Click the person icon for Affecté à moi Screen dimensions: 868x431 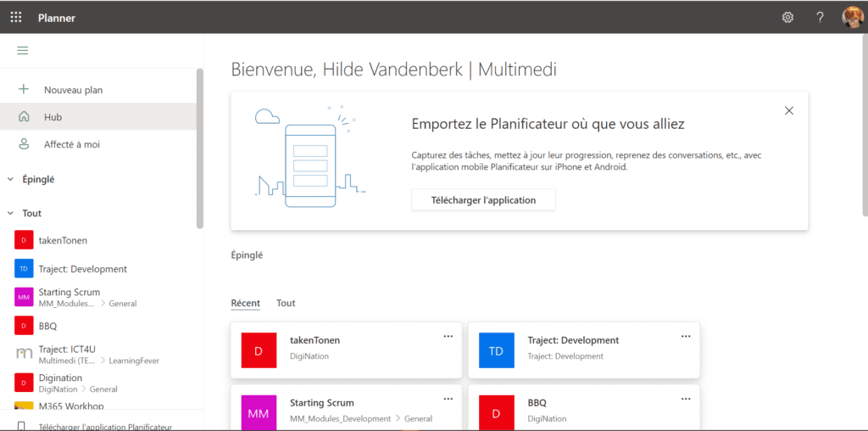(24, 144)
